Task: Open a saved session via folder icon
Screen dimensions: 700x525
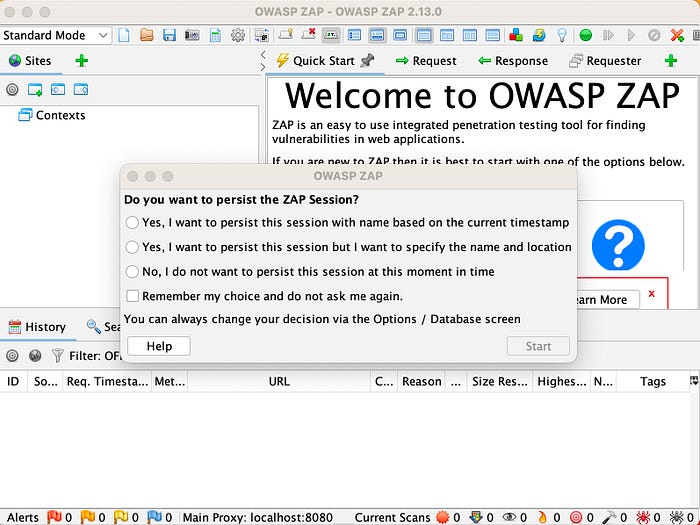Action: pyautogui.click(x=146, y=35)
